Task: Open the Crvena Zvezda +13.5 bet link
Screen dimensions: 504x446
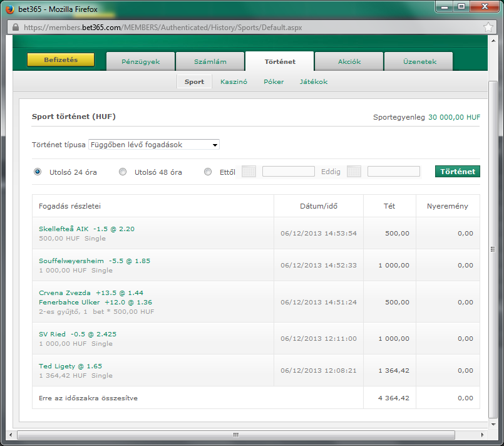Action: point(91,293)
